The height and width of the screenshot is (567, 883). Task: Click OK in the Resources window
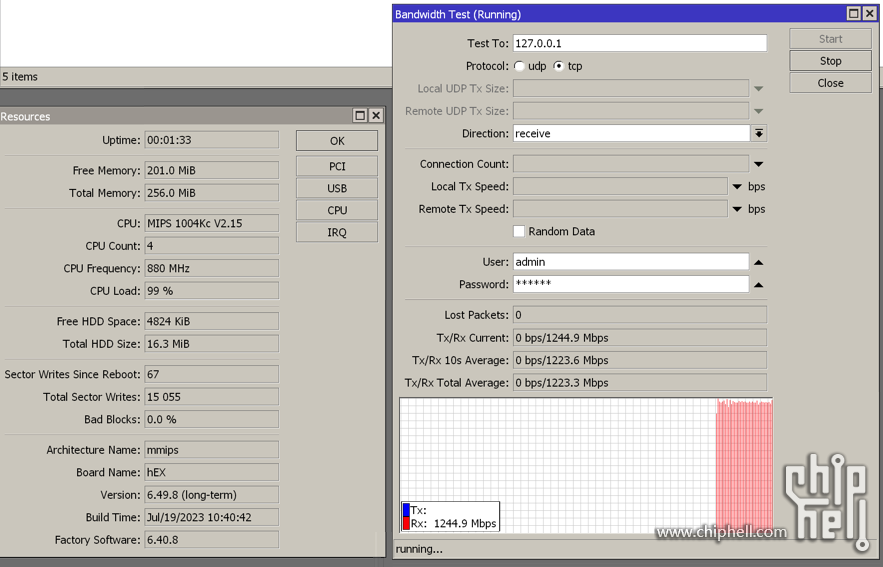tap(337, 141)
